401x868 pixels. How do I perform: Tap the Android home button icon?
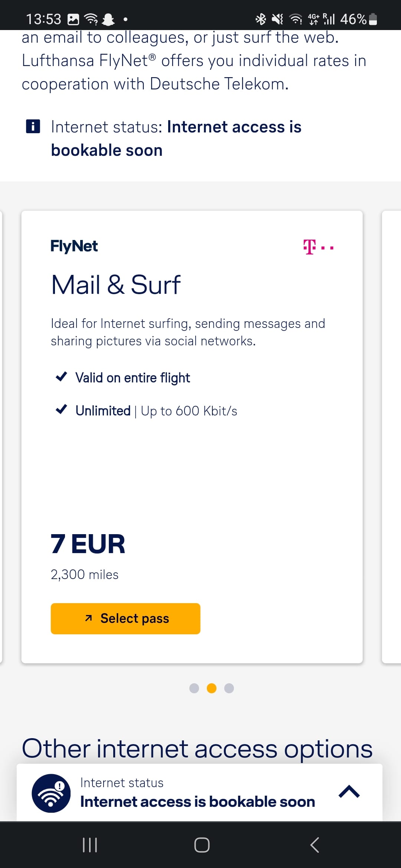[x=202, y=845]
